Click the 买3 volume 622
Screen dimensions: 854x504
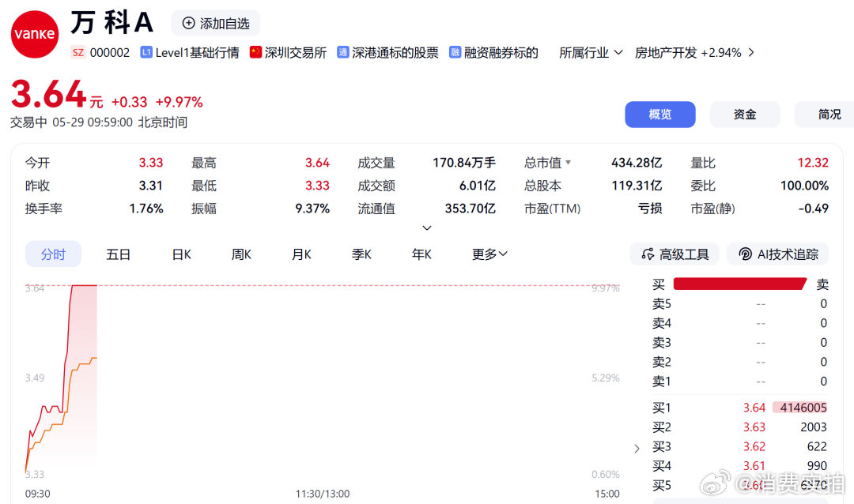point(817,446)
